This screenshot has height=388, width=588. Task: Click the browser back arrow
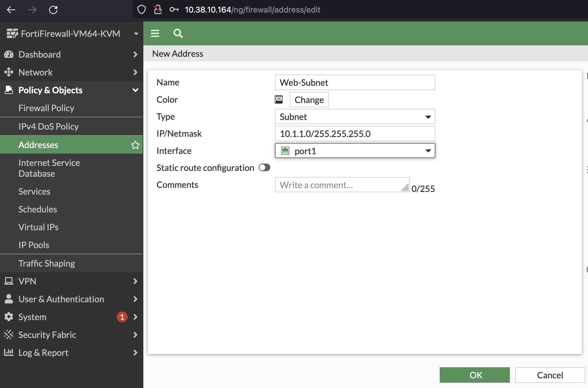click(11, 10)
